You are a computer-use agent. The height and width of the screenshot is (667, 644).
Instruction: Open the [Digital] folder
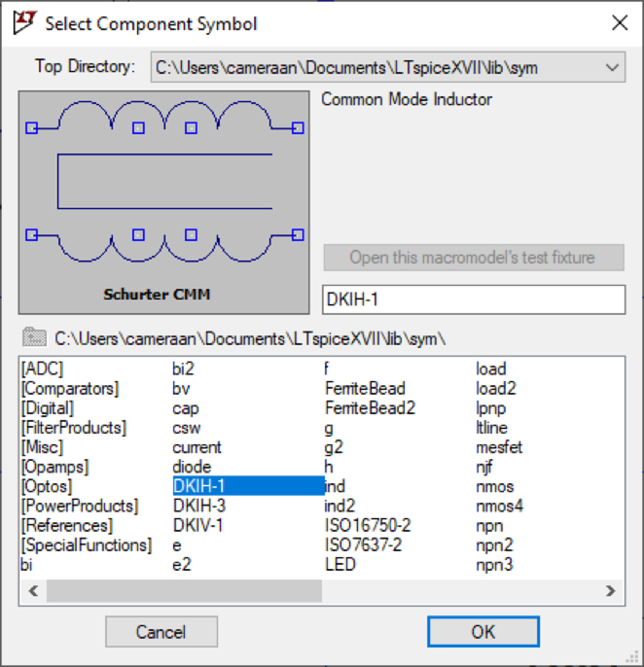(x=47, y=408)
